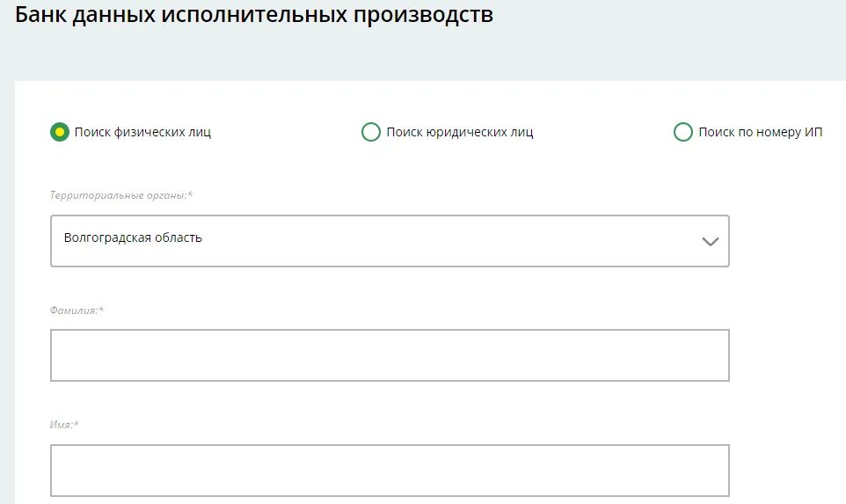846x504 pixels.
Task: Click the yellow dot of the selected radio
Action: (59, 132)
